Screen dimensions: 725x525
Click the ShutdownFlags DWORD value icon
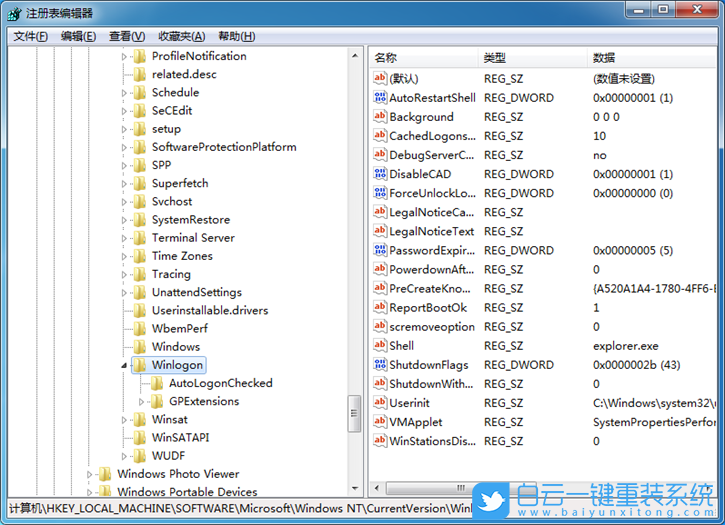380,364
